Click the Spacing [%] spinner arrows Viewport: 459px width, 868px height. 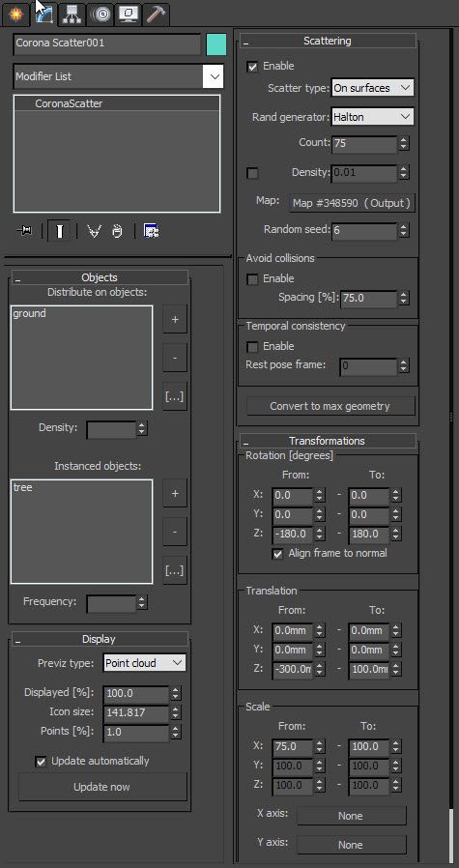[x=404, y=298]
